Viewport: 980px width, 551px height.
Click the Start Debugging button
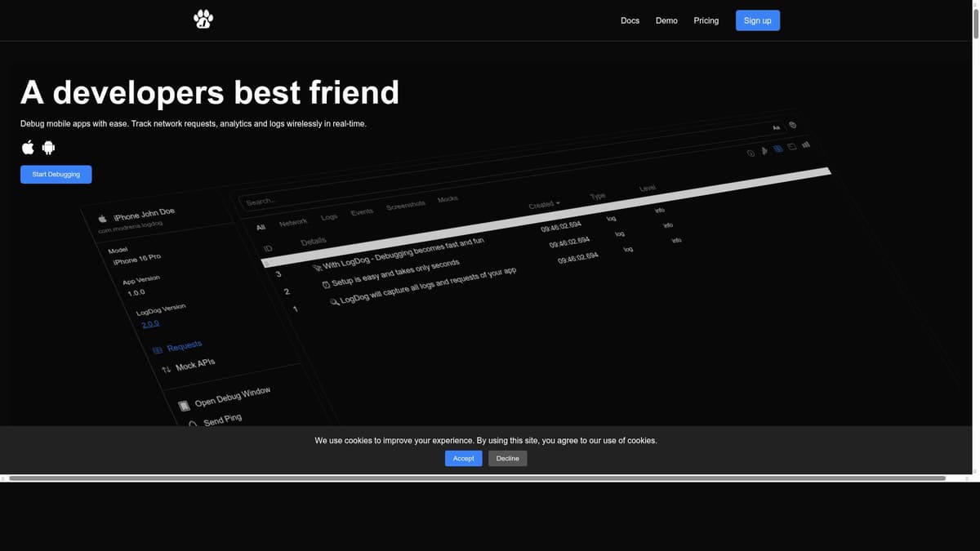point(56,174)
